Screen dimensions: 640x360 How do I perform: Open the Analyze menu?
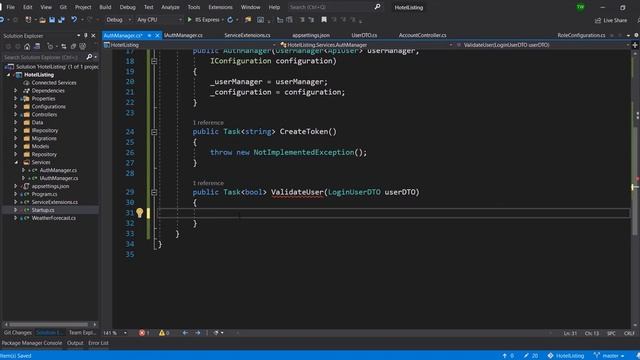tap(170, 7)
